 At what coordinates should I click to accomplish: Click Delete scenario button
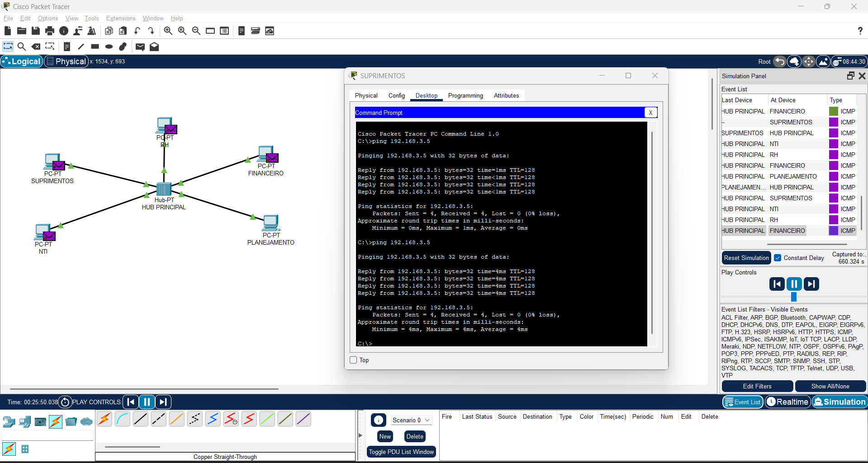[x=415, y=436]
